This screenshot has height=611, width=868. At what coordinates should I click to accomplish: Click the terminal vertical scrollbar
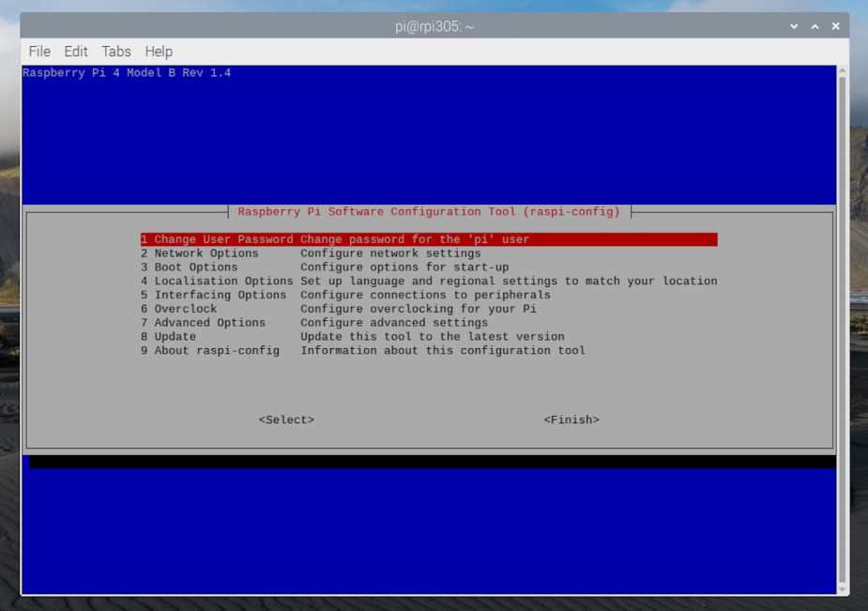pos(842,328)
